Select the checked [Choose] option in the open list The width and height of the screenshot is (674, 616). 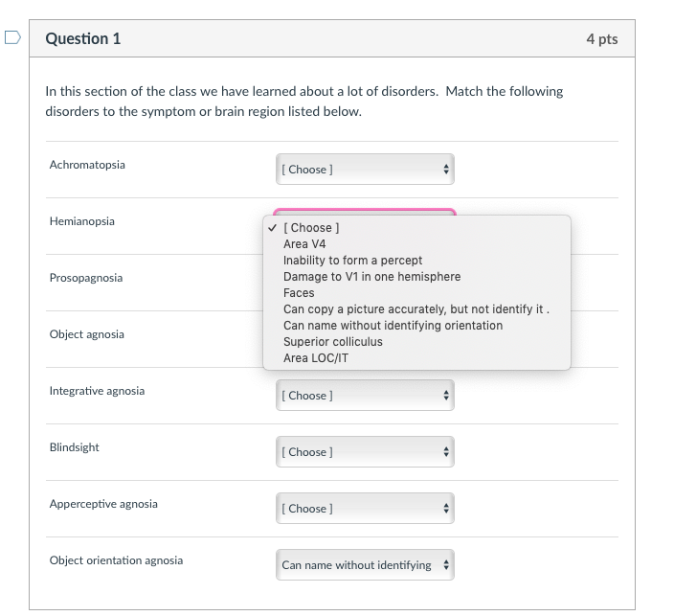pyautogui.click(x=311, y=228)
